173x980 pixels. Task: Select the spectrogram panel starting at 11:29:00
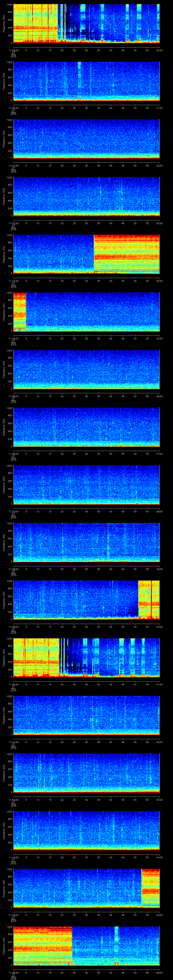point(86,24)
